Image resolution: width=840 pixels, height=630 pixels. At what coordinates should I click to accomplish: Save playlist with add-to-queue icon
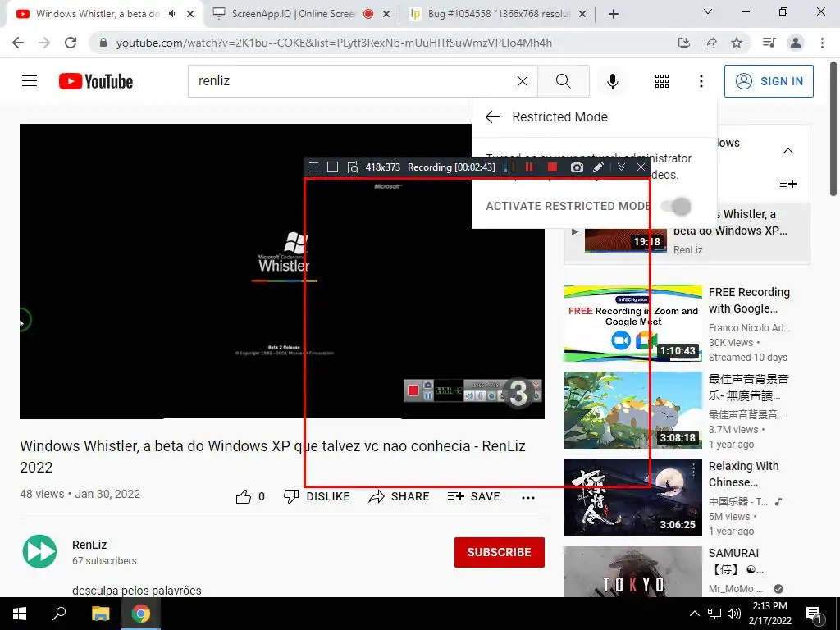pyautogui.click(x=788, y=184)
